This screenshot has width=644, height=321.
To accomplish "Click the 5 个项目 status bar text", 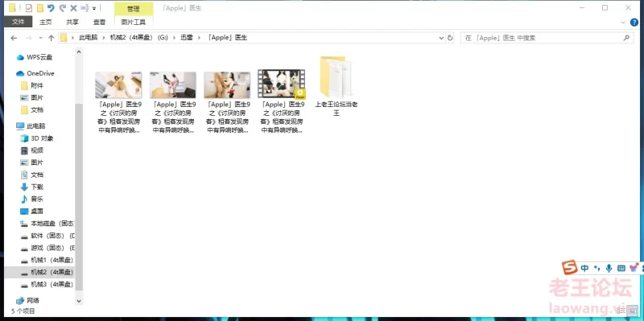I will tap(23, 311).
